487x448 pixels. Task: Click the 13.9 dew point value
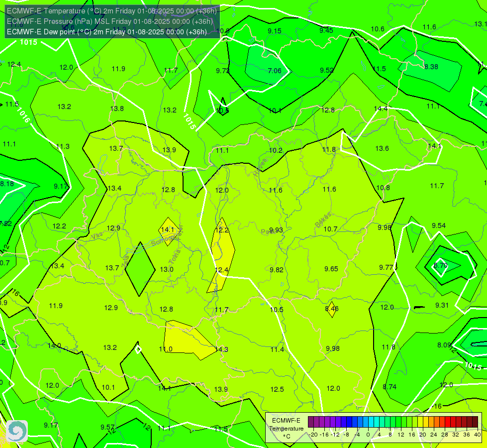(169, 150)
